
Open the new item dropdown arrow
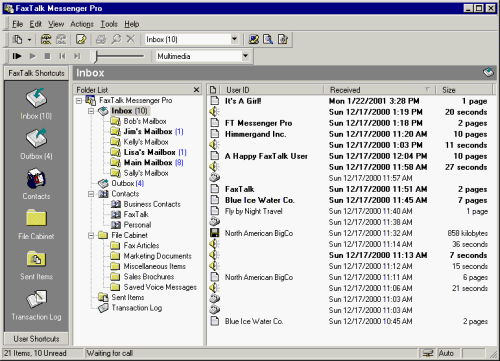[29, 40]
